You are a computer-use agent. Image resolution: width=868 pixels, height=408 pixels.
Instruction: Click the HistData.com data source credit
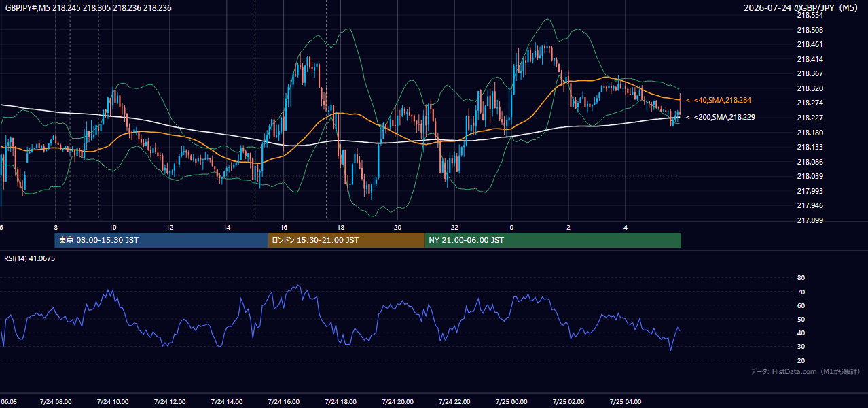tap(805, 371)
